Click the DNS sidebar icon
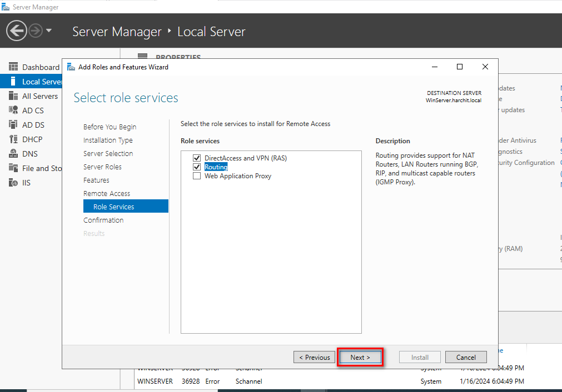This screenshot has height=392, width=562. click(13, 154)
